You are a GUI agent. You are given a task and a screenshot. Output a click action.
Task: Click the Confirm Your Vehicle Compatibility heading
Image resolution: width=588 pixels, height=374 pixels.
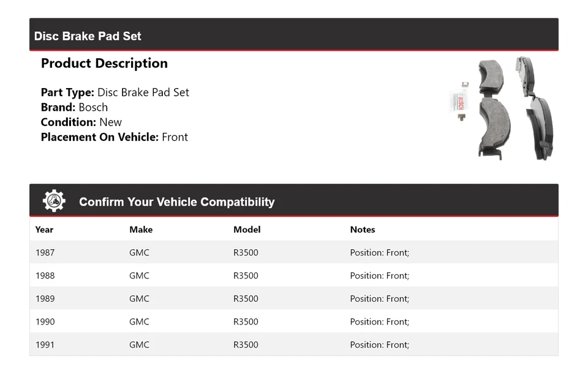click(x=176, y=202)
